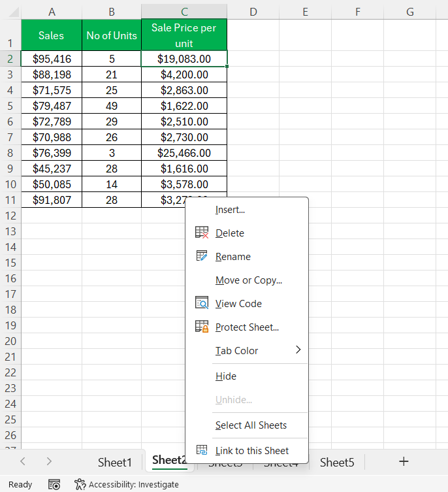The height and width of the screenshot is (492, 448).
Task: Select column A header
Action: (x=52, y=12)
